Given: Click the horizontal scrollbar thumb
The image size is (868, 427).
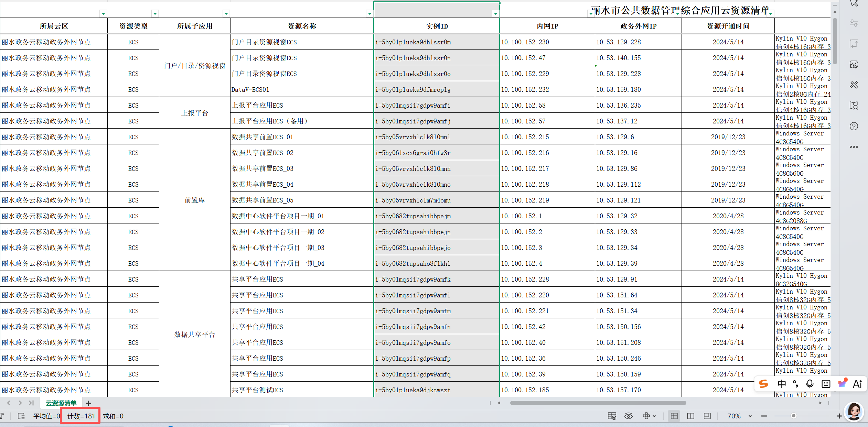Looking at the screenshot, I should (x=598, y=403).
